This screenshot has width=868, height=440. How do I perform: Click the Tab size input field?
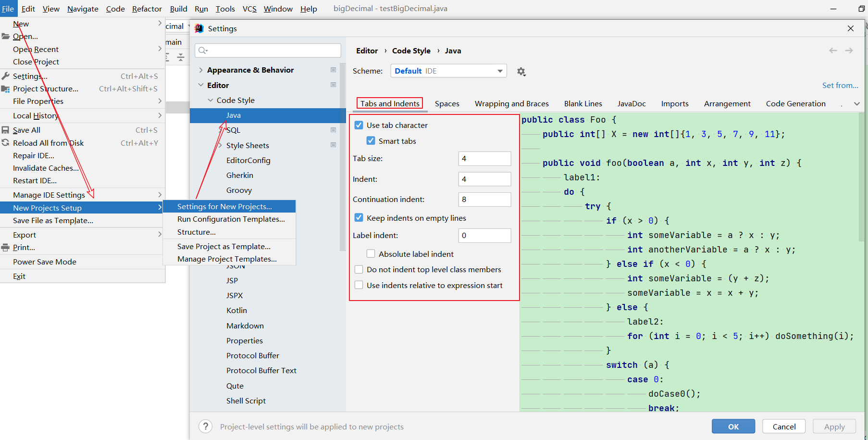[484, 159]
